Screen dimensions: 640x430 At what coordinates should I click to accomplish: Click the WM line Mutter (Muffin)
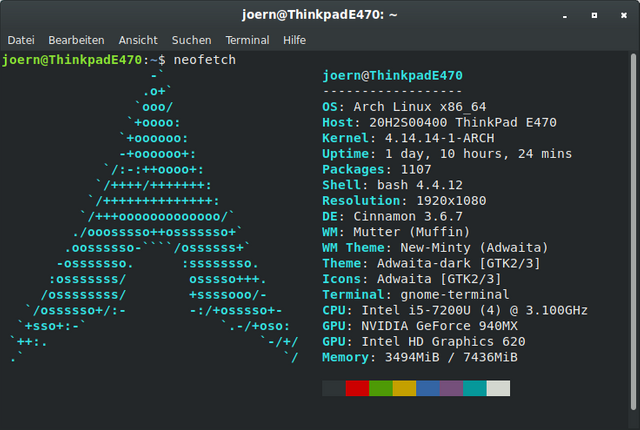[396, 232]
